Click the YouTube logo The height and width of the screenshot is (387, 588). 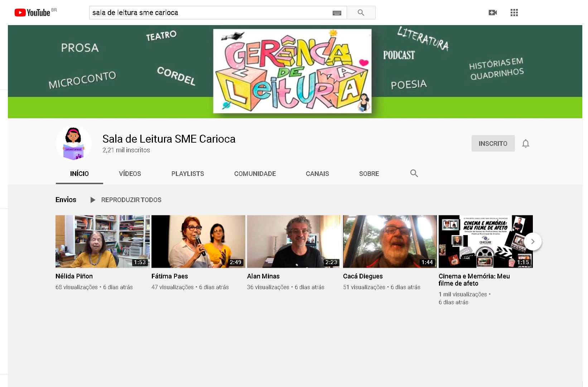pyautogui.click(x=32, y=13)
